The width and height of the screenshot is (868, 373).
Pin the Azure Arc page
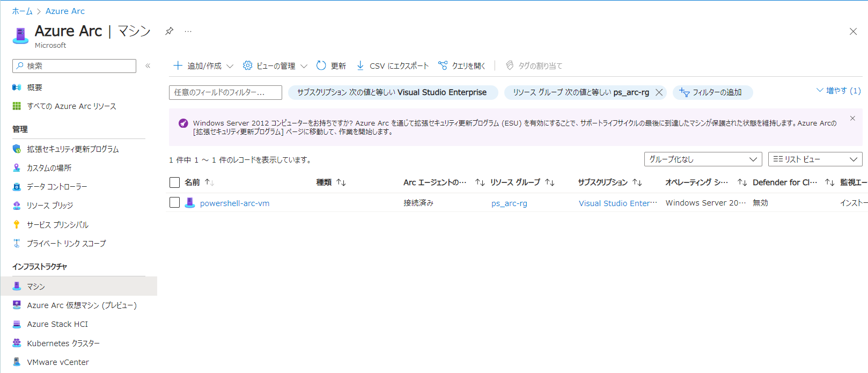tap(169, 31)
